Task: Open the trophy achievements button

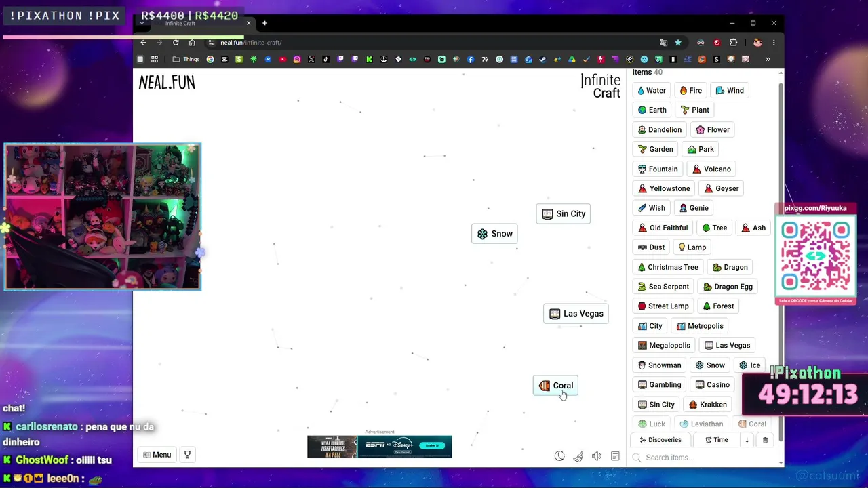Action: [187, 455]
